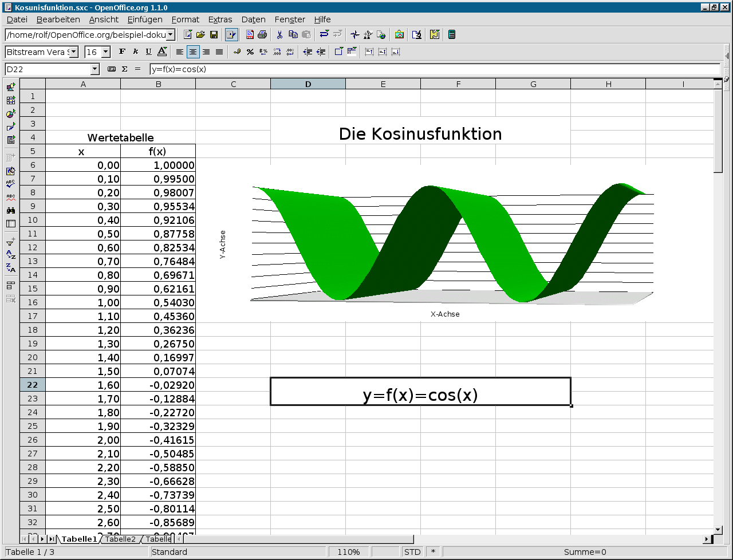The width and height of the screenshot is (733, 560).
Task: Select column D header
Action: [308, 84]
